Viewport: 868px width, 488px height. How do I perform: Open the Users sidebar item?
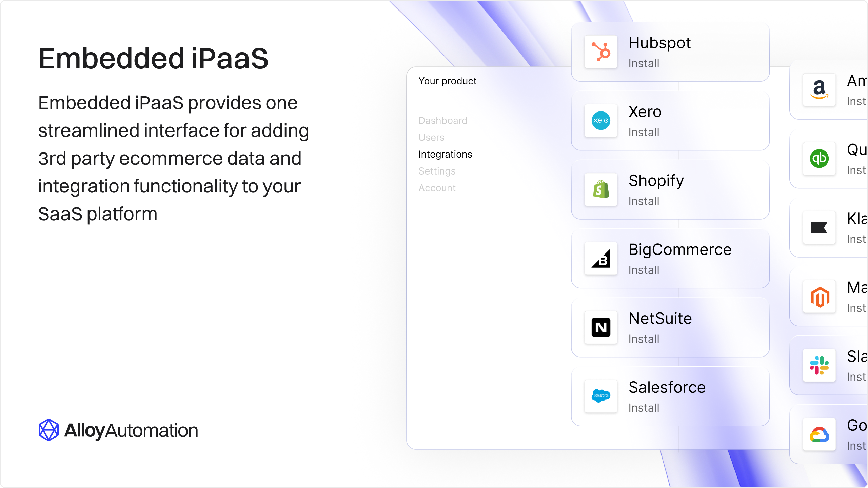click(x=431, y=138)
